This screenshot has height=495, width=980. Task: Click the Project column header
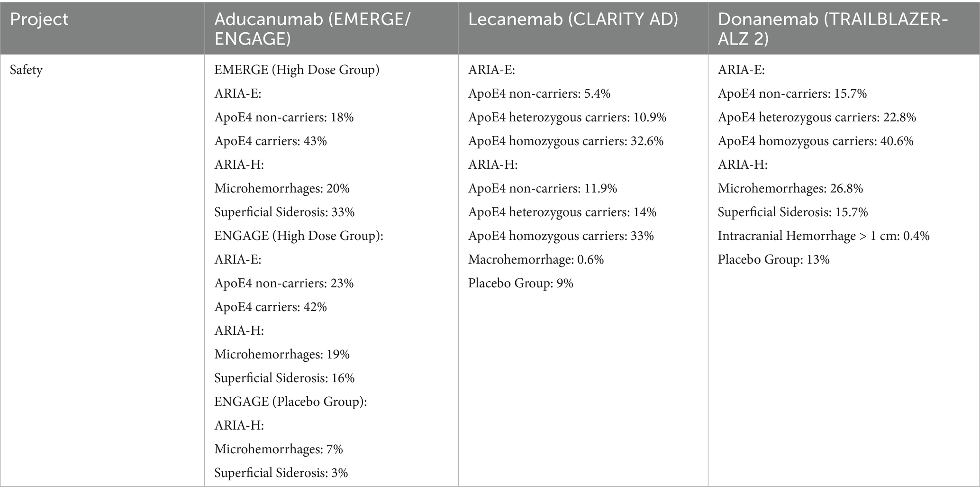(x=39, y=19)
